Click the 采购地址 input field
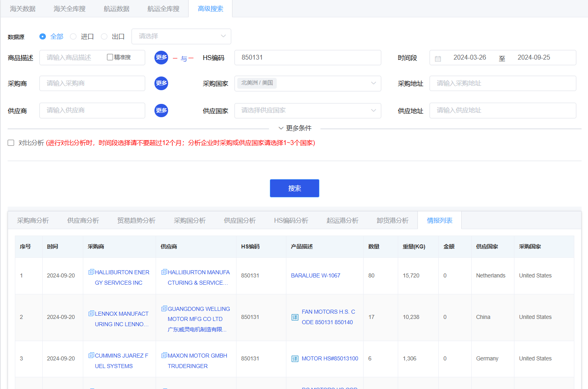Viewport: 588px width, 389px height. (x=503, y=83)
